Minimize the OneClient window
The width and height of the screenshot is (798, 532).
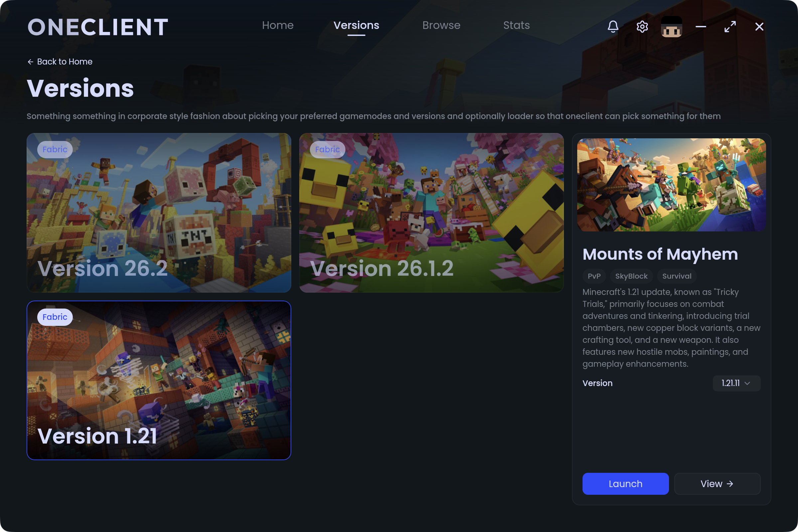coord(701,27)
